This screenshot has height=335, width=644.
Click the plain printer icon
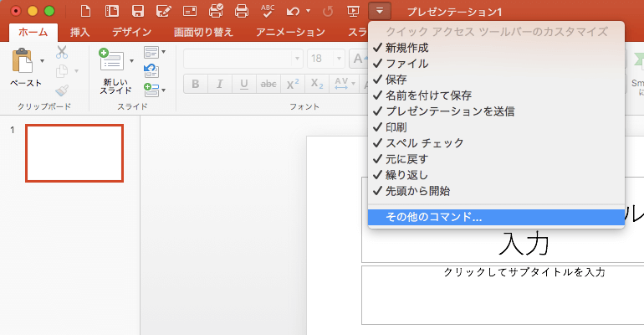(x=242, y=11)
